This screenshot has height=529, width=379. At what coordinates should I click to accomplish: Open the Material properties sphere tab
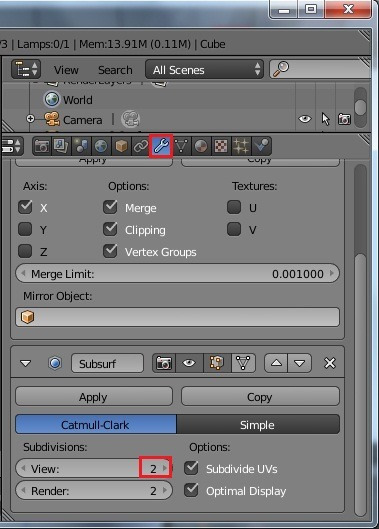[x=201, y=146]
